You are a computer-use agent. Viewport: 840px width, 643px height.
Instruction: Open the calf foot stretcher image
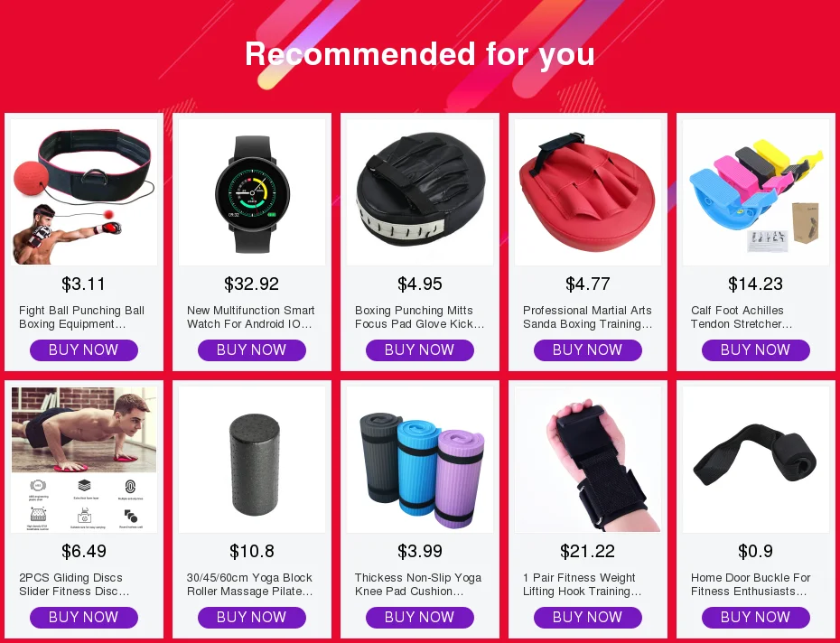pyautogui.click(x=756, y=191)
